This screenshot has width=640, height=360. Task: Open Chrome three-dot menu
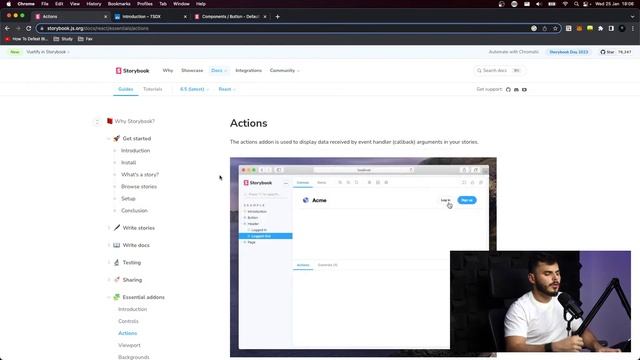(633, 28)
